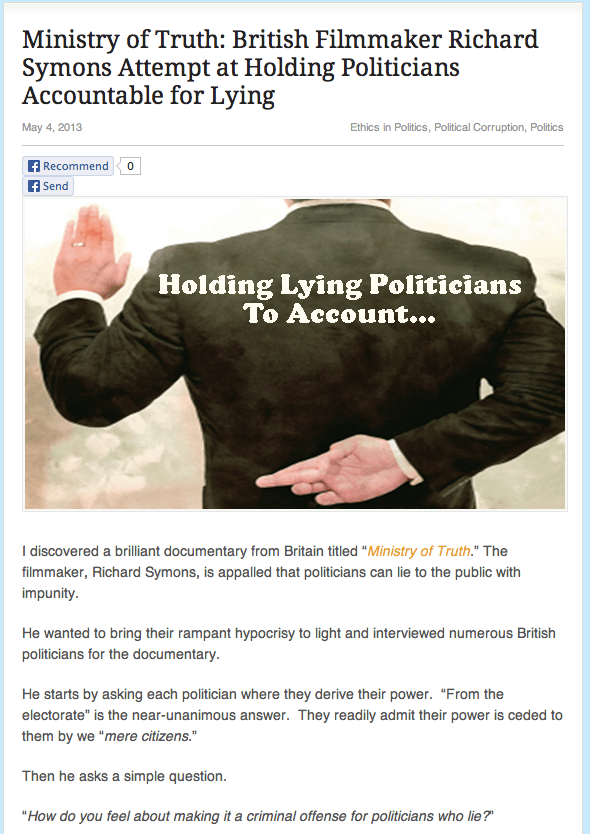Click the raised hand in the header image
Image resolution: width=590 pixels, height=834 pixels.
(x=90, y=250)
